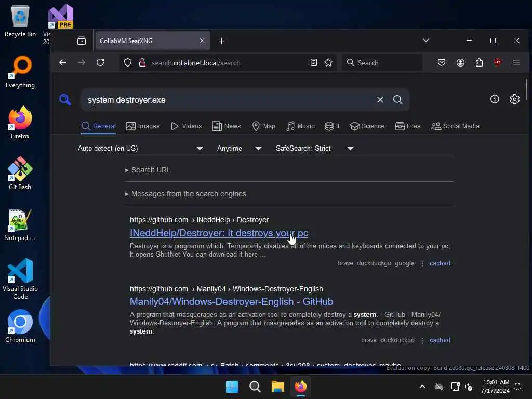This screenshot has height=399, width=532.
Task: Bookmark this page with the star
Action: tap(328, 62)
